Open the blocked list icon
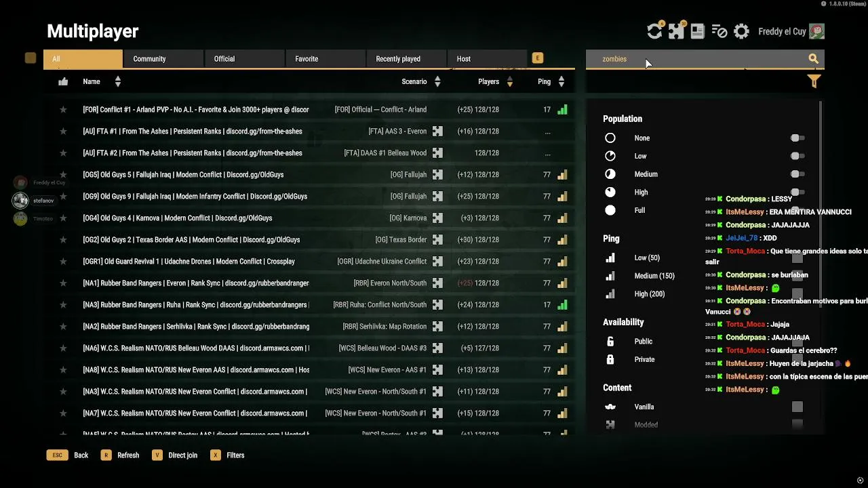 (719, 31)
